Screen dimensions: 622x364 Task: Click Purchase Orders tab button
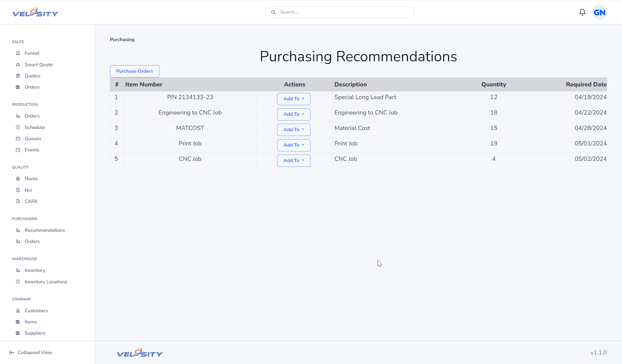click(135, 71)
